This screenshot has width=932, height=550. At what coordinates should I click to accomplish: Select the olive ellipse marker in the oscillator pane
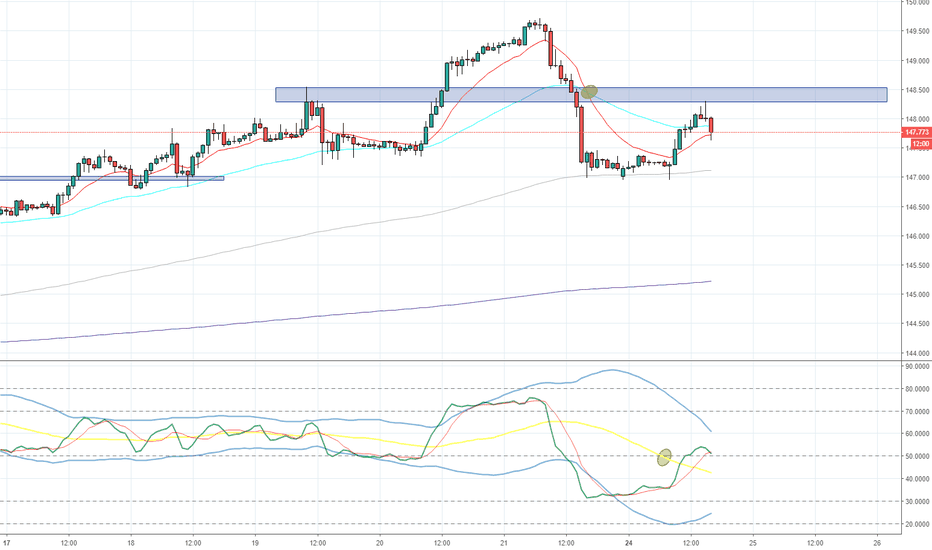pyautogui.click(x=665, y=457)
